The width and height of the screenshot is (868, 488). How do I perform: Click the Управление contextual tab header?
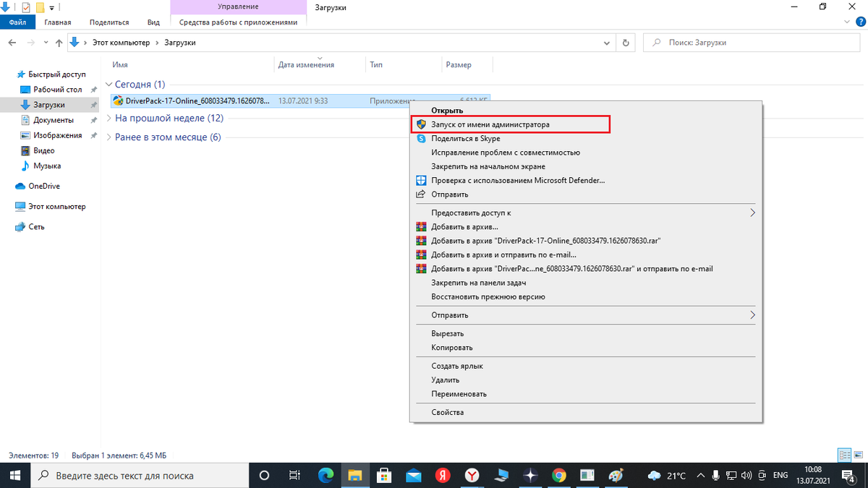[239, 7]
